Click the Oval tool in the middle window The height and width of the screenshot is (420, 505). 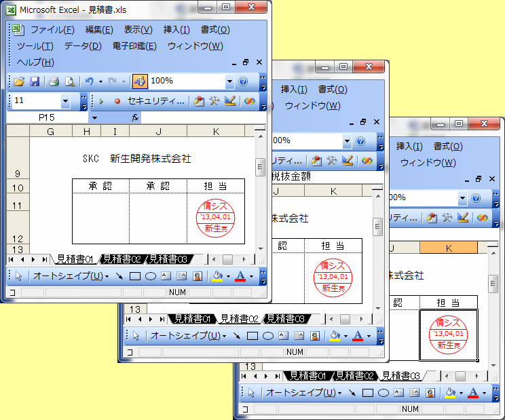(268, 336)
